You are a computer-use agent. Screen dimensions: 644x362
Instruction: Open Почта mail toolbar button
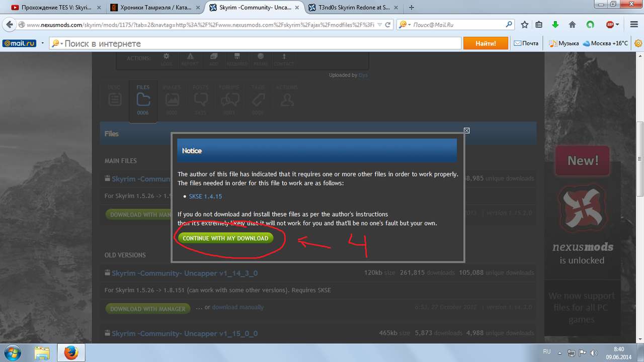pyautogui.click(x=526, y=43)
